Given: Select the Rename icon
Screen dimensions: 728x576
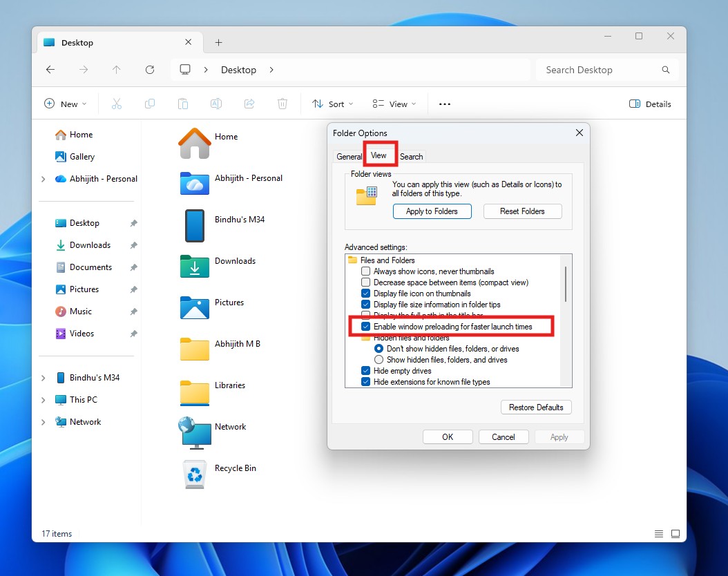Looking at the screenshot, I should click(x=215, y=104).
